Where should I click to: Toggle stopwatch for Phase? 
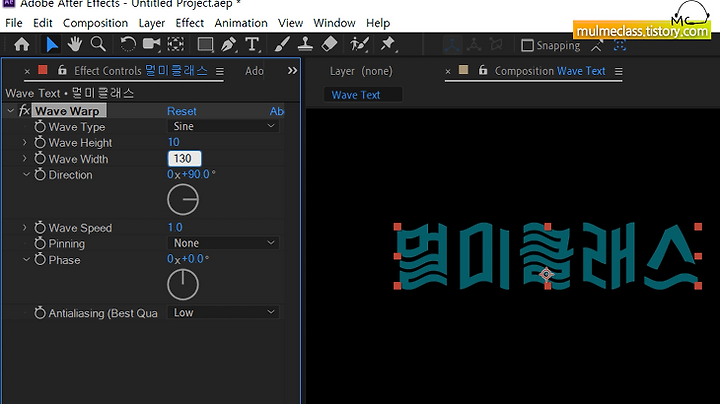pos(40,259)
